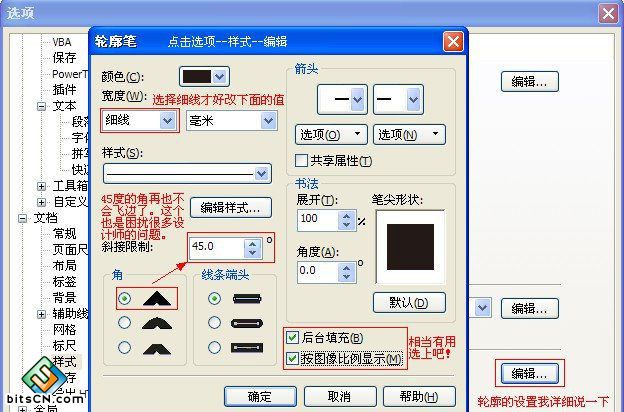Collapse the 文本 tree node

pos(41,106)
